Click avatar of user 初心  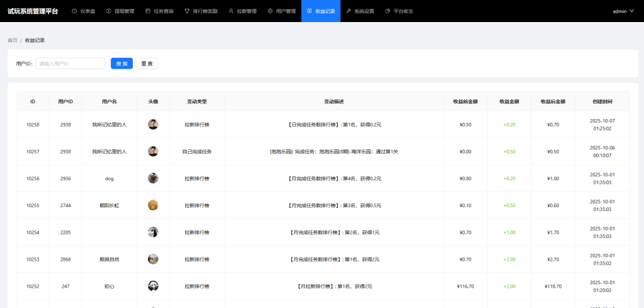click(x=153, y=286)
